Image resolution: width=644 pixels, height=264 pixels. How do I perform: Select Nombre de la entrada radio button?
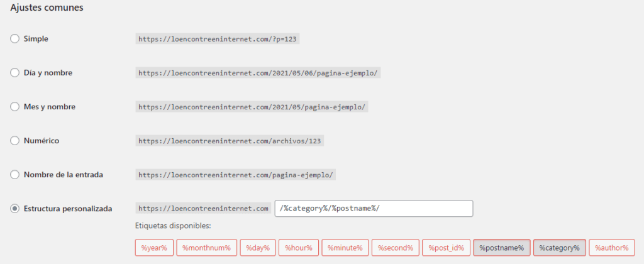tap(15, 175)
